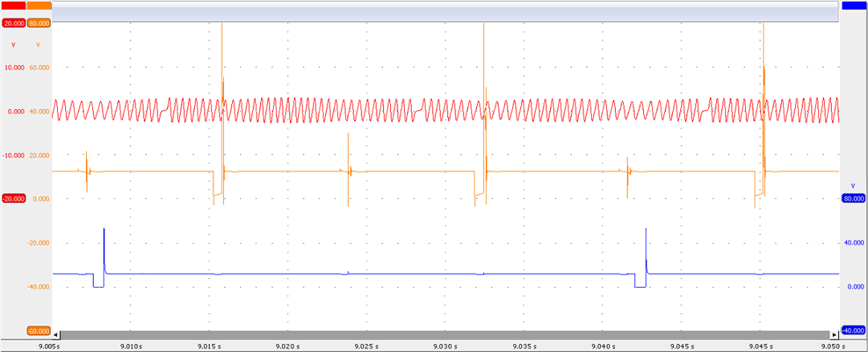The width and height of the screenshot is (868, 352).
Task: Select the blue 80.000 upper axis label
Action: (854, 198)
